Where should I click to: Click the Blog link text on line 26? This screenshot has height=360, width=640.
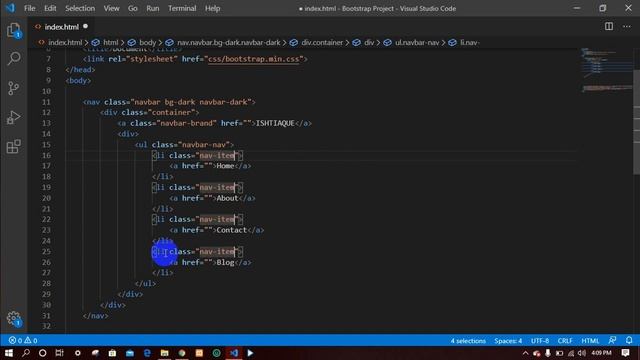coord(225,262)
